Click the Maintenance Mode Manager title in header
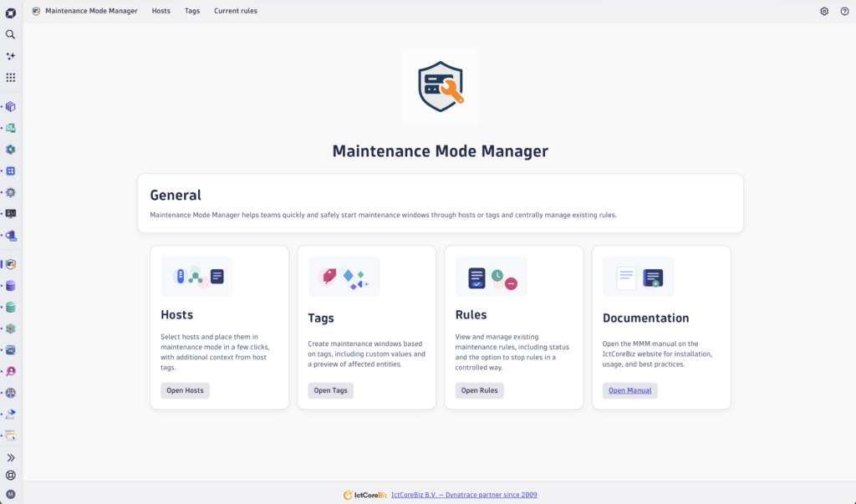This screenshot has height=504, width=856. point(91,12)
